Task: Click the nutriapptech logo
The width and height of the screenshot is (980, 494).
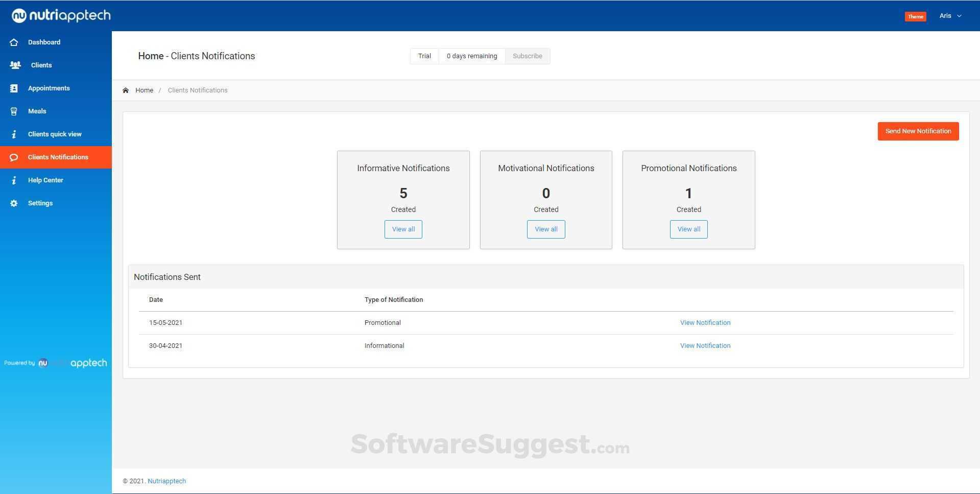Action: 60,15
